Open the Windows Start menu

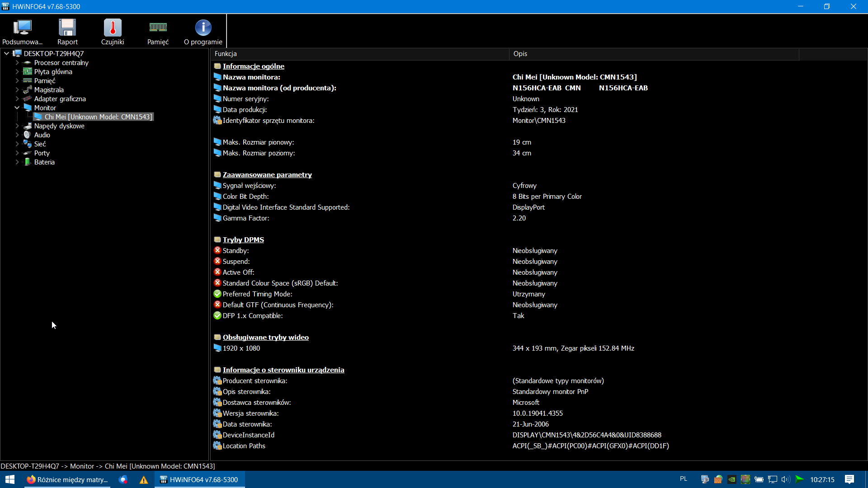click(10, 479)
